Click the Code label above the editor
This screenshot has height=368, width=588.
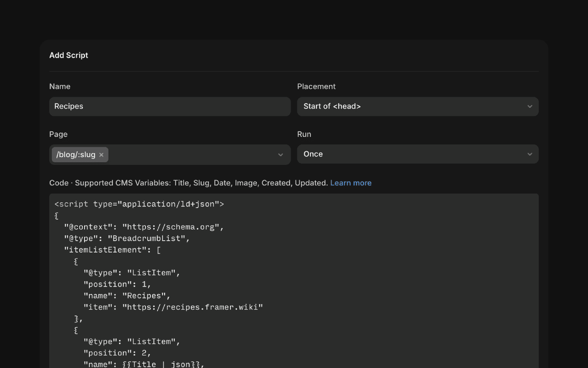[x=59, y=183]
